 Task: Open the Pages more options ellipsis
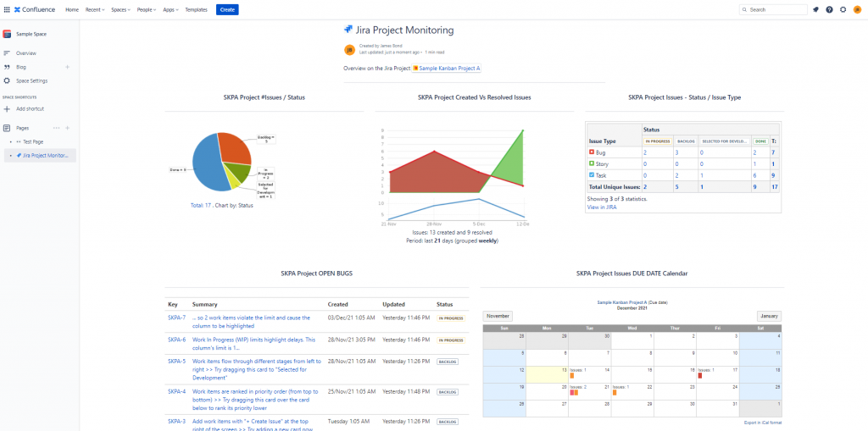coord(56,128)
